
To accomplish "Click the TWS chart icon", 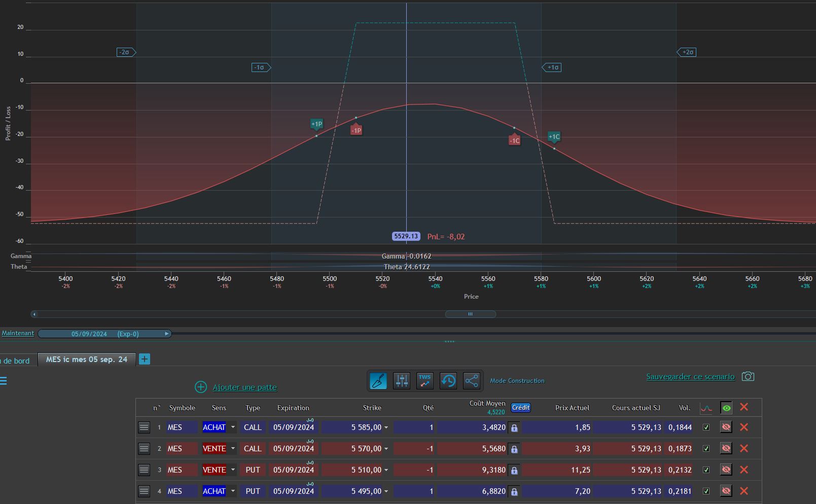I will pos(425,381).
